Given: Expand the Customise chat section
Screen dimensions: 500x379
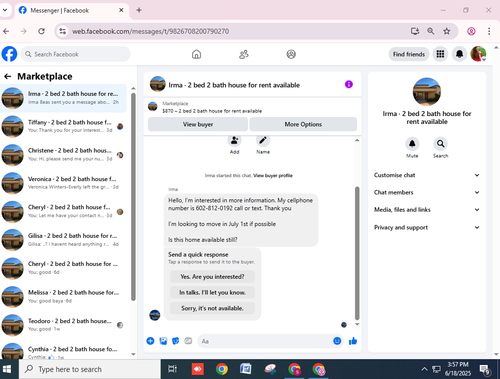Looking at the screenshot, I should coord(427,175).
